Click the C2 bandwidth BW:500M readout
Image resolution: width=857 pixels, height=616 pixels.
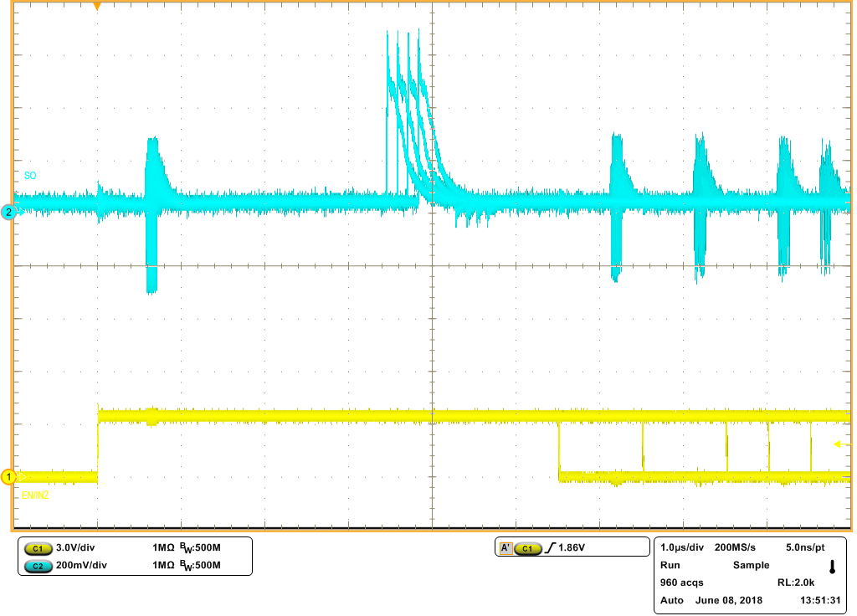pos(201,566)
